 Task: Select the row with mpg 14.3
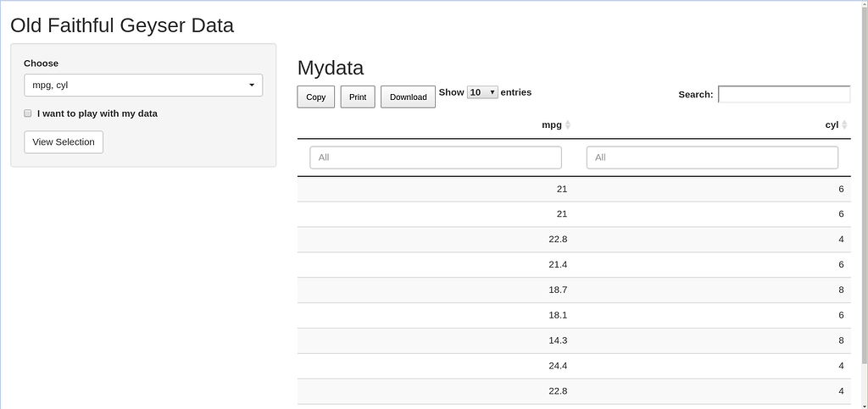point(574,340)
